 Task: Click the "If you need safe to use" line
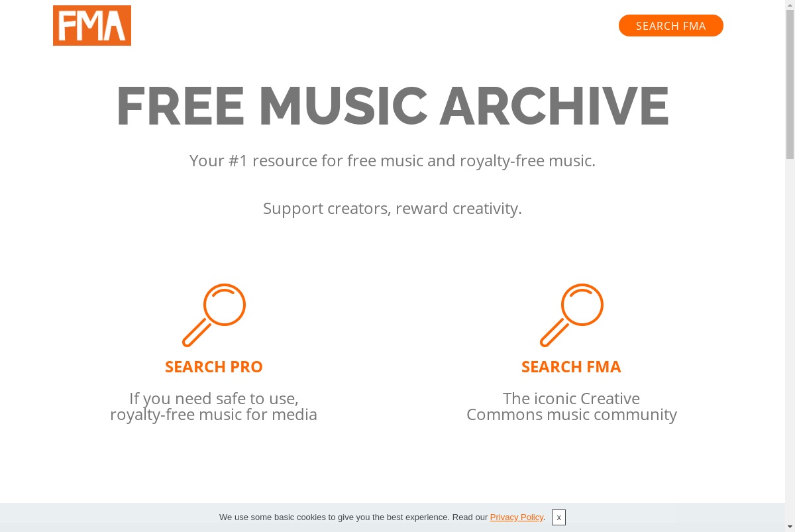(213, 399)
